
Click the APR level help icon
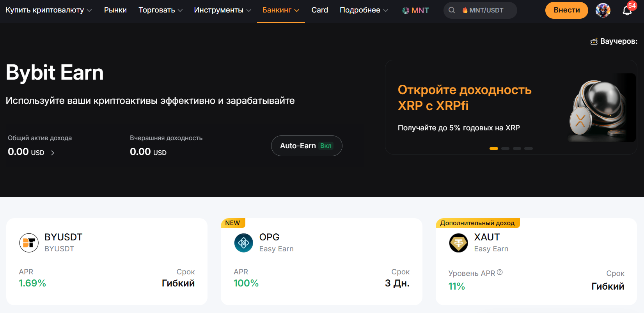pyautogui.click(x=500, y=272)
